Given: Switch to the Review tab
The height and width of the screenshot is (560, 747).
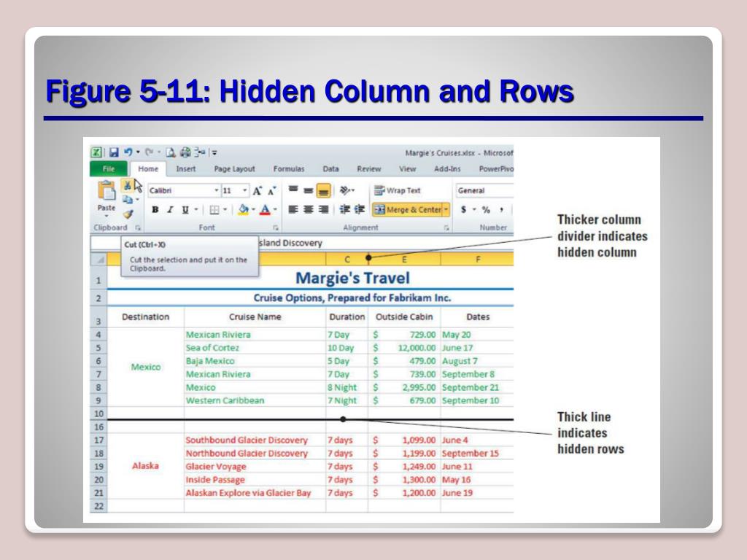Looking at the screenshot, I should pos(369,168).
